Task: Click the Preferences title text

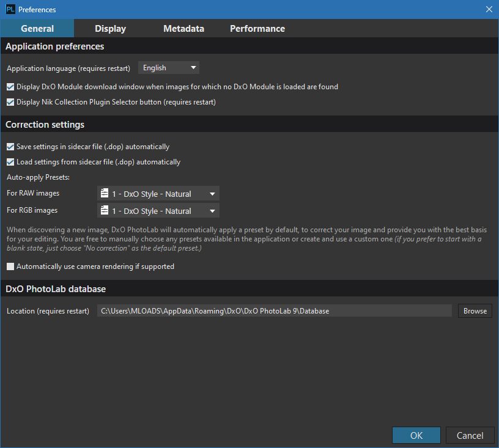Action: [x=37, y=10]
